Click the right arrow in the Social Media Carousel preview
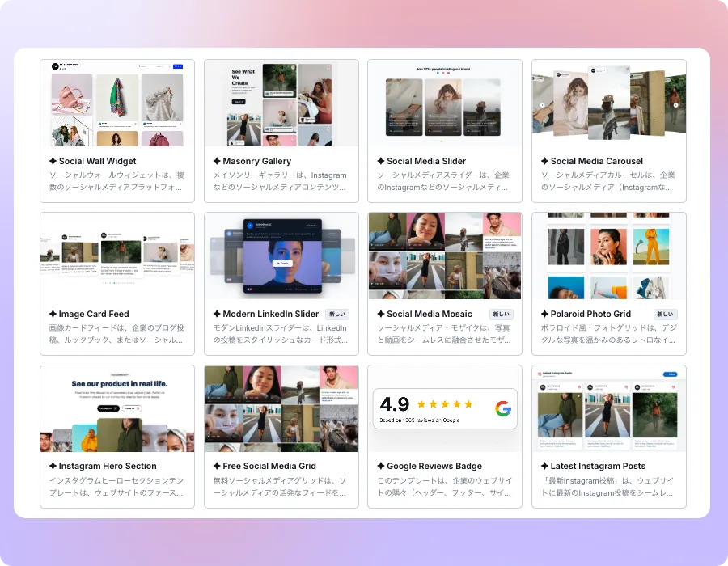Viewport: 728px width, 566px height. [675, 104]
